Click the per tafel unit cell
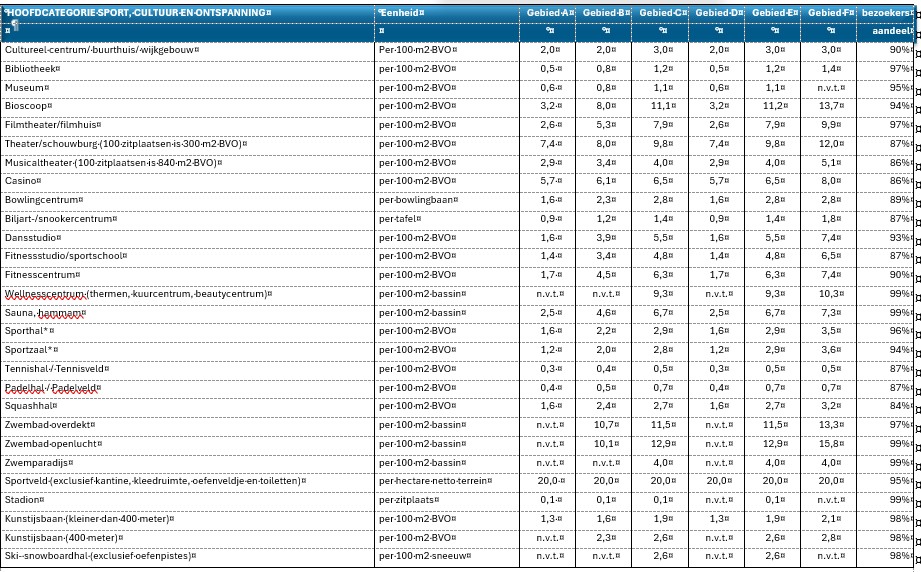The width and height of the screenshot is (921, 572). 402,219
